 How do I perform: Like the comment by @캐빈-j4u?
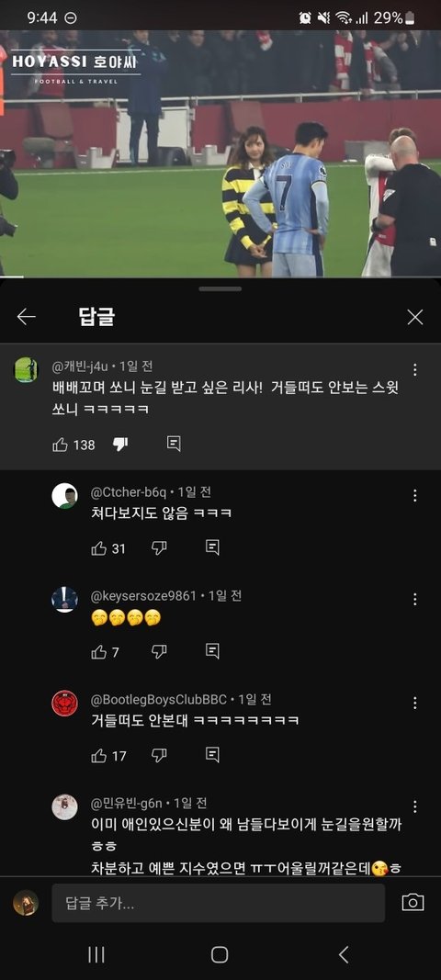[60, 445]
